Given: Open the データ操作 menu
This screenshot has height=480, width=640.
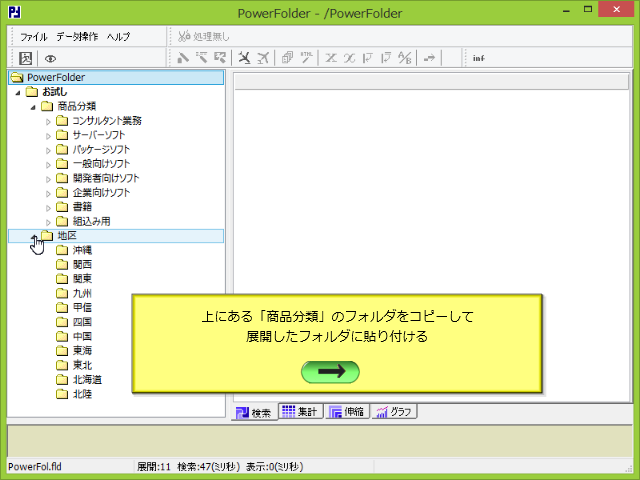Looking at the screenshot, I should [77, 37].
